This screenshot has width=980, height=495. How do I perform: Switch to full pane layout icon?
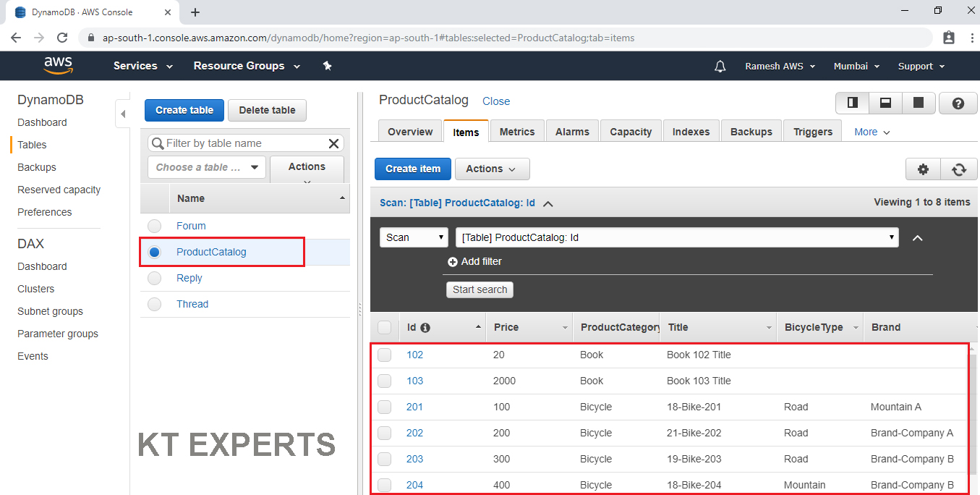point(918,103)
